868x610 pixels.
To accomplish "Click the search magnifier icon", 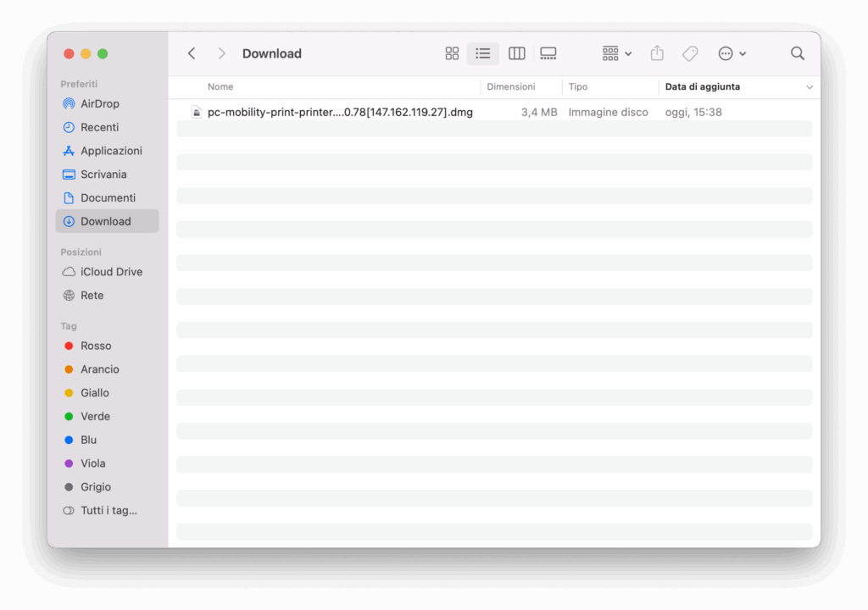I will point(797,53).
